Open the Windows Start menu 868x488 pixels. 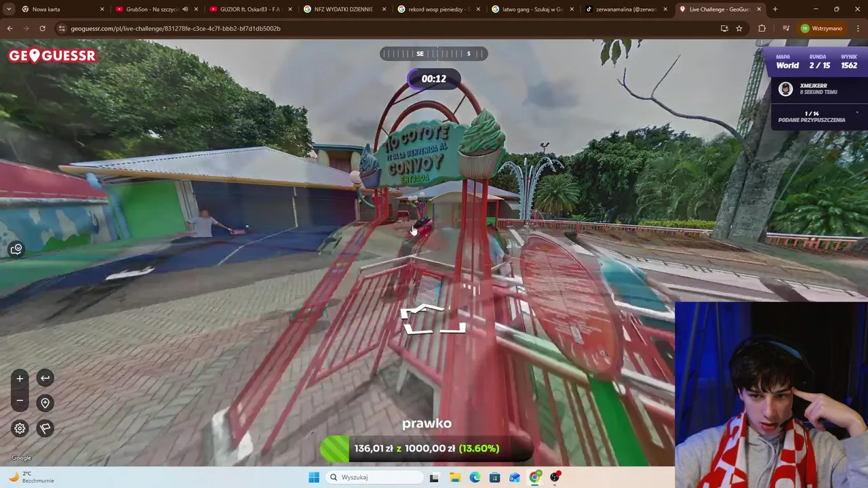pyautogui.click(x=313, y=477)
